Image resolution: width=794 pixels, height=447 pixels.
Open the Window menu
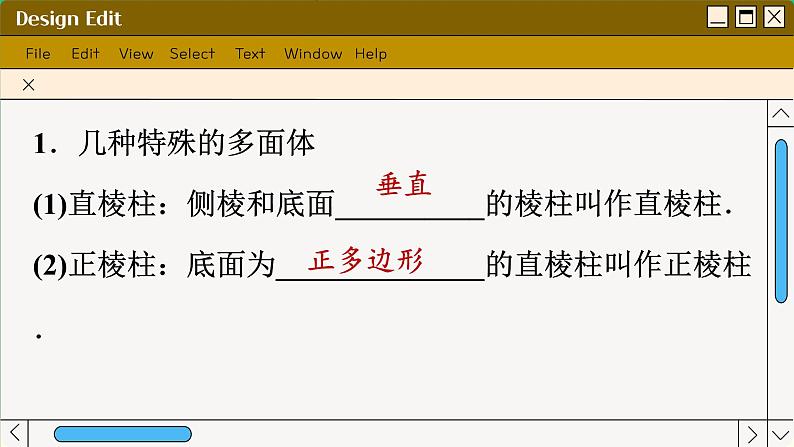[313, 54]
